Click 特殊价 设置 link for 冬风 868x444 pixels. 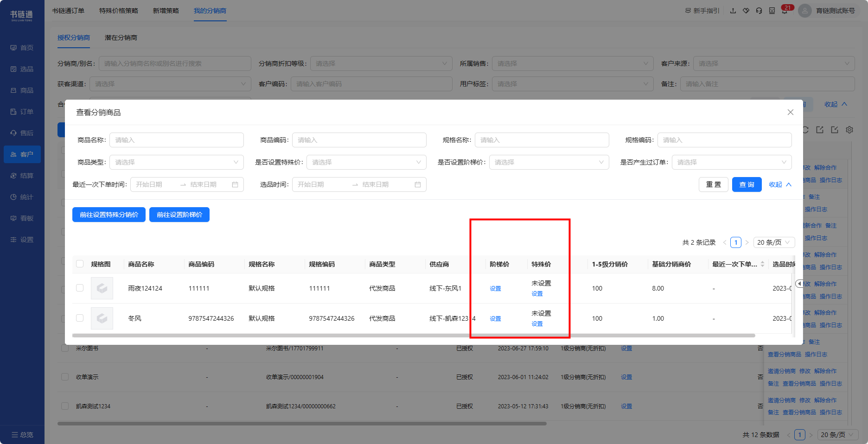(x=537, y=323)
